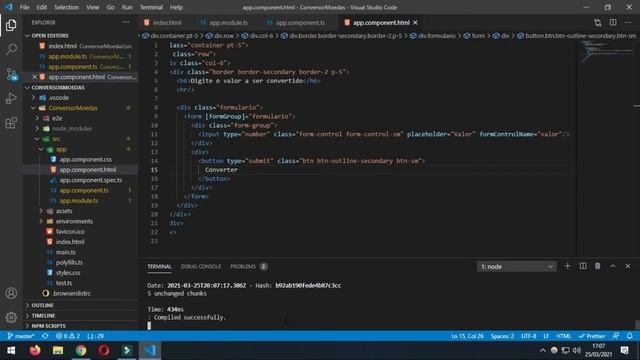Kill the terminal with trash icon
Image resolution: width=640 pixels, height=360 pixels.
[598, 266]
